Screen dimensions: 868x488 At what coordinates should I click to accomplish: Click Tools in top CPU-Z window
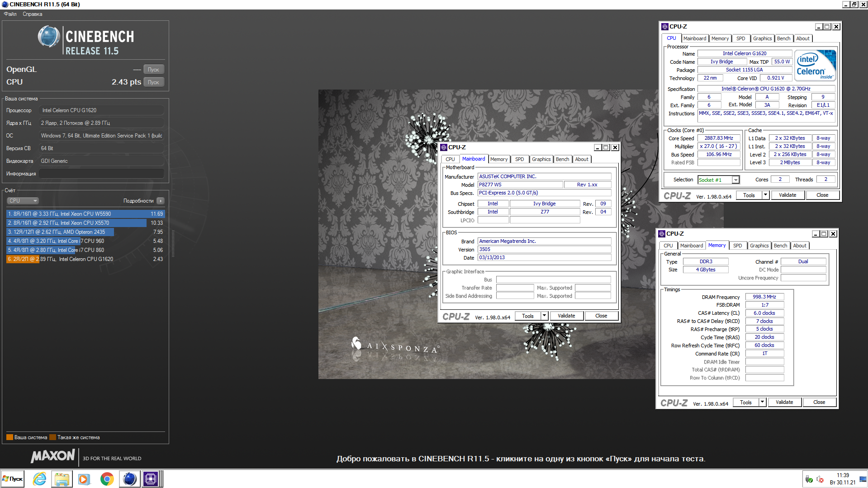point(749,195)
